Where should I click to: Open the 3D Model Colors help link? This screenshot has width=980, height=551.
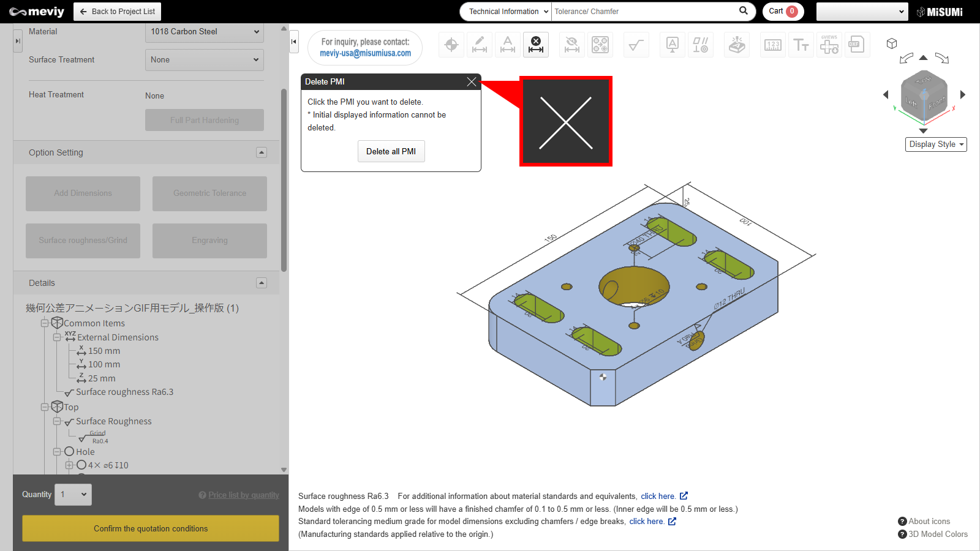tap(933, 534)
